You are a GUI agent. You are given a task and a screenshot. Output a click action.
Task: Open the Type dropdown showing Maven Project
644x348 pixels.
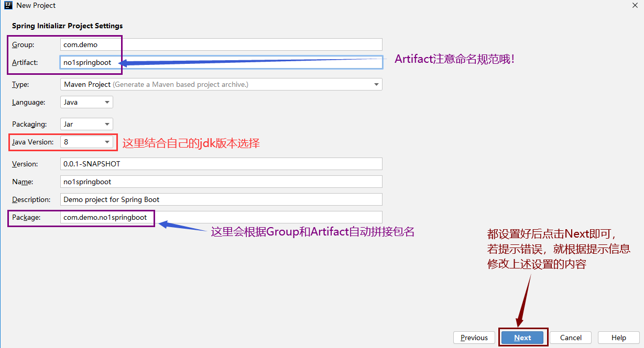point(221,84)
